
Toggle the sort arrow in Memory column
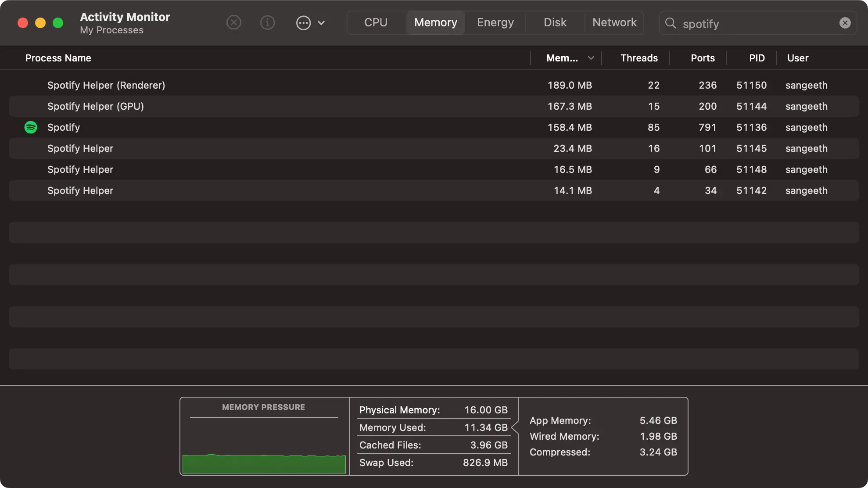pos(591,58)
